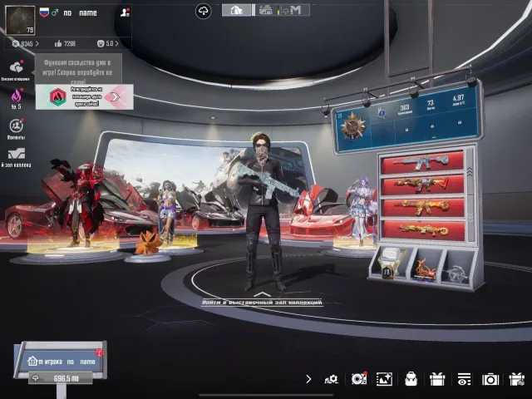The height and width of the screenshot is (399, 532).
Task: Open the backpack inventory icon
Action: [411, 379]
